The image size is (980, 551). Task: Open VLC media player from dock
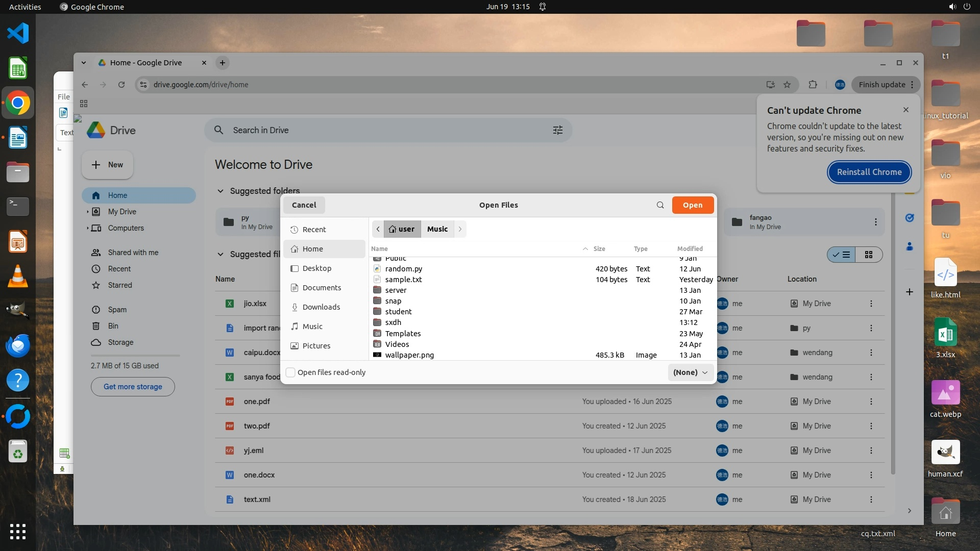pyautogui.click(x=17, y=277)
